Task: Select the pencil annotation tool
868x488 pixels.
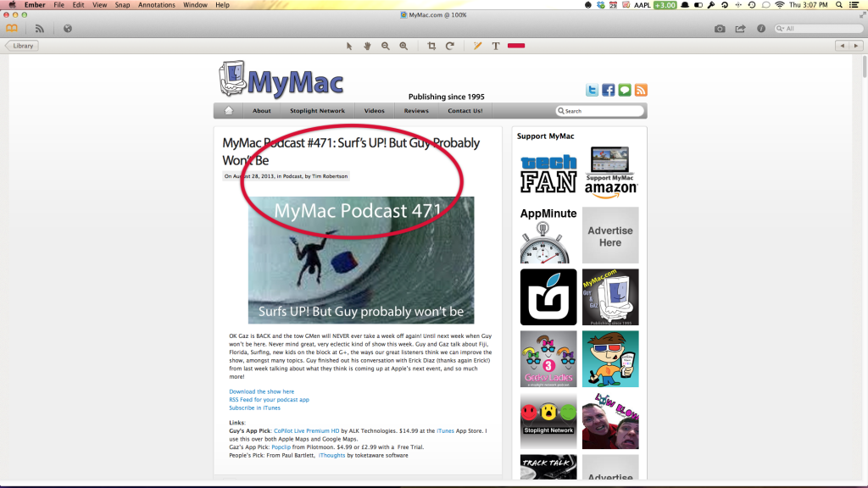Action: [x=478, y=46]
